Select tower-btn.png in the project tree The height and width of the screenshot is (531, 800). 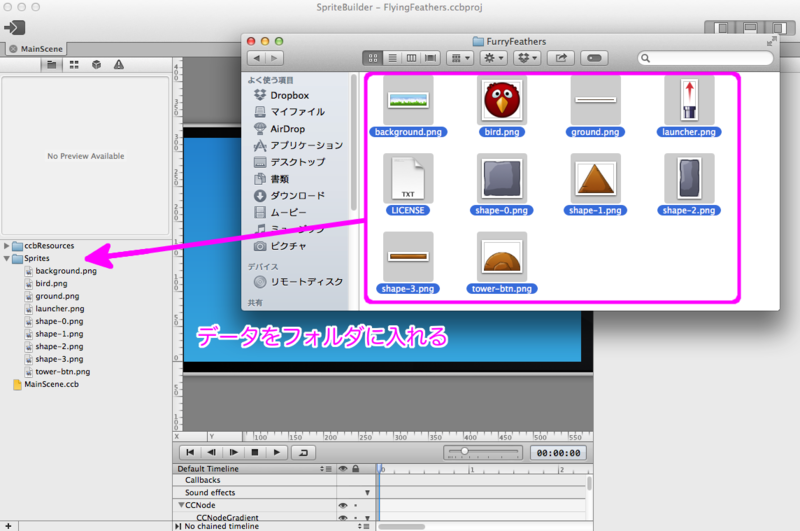coord(62,372)
